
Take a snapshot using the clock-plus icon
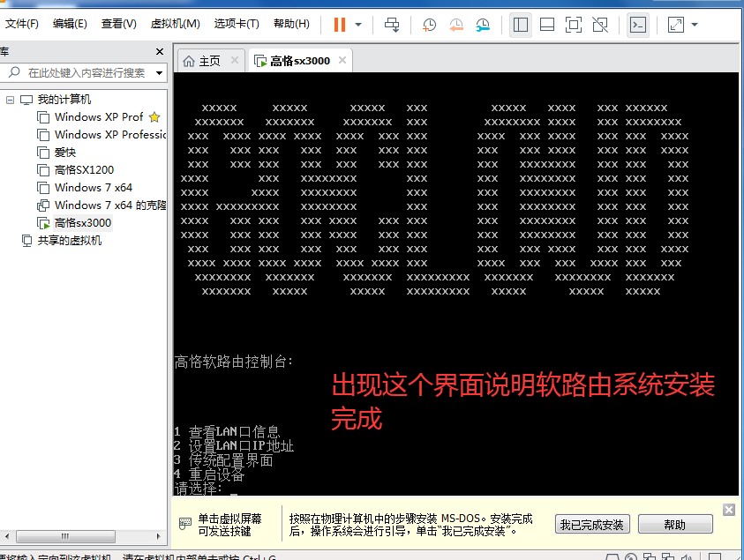(429, 25)
